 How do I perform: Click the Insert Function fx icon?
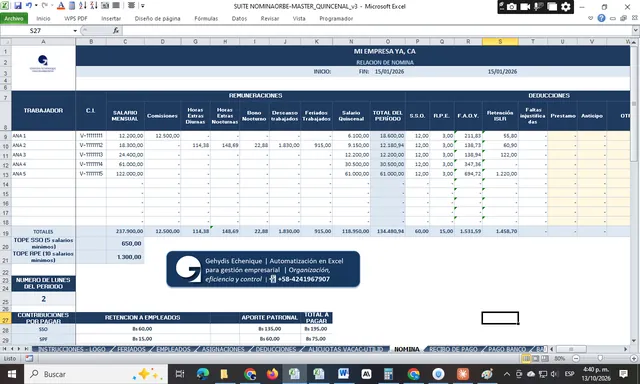(116, 31)
